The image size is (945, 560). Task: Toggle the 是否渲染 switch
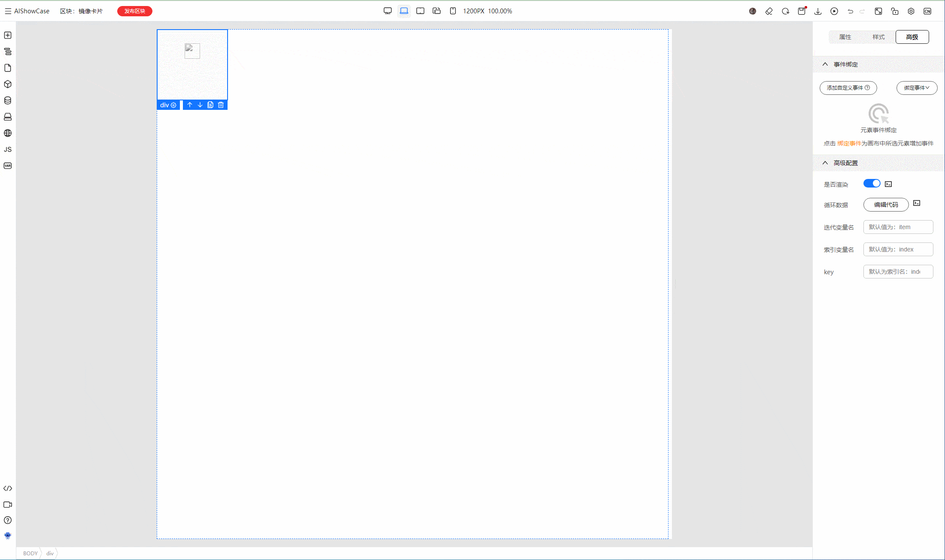click(x=872, y=184)
